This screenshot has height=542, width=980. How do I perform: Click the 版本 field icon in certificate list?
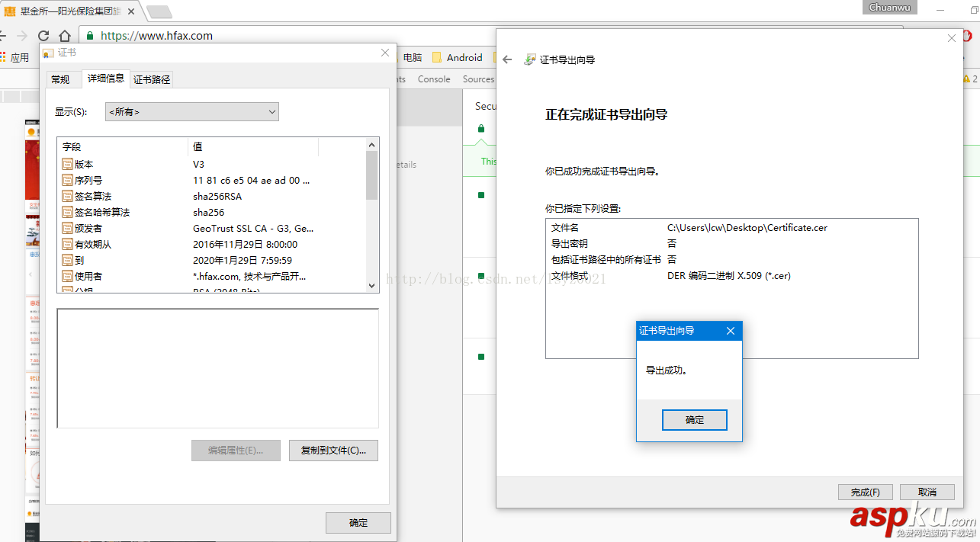click(x=68, y=164)
